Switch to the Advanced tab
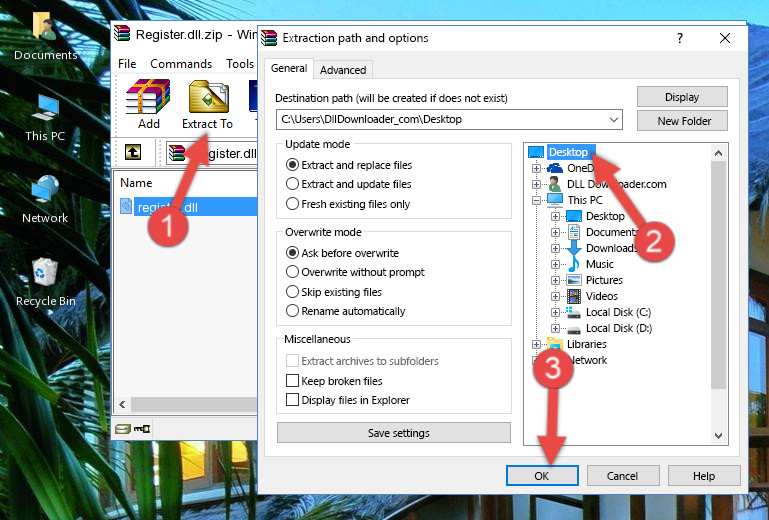 (343, 70)
